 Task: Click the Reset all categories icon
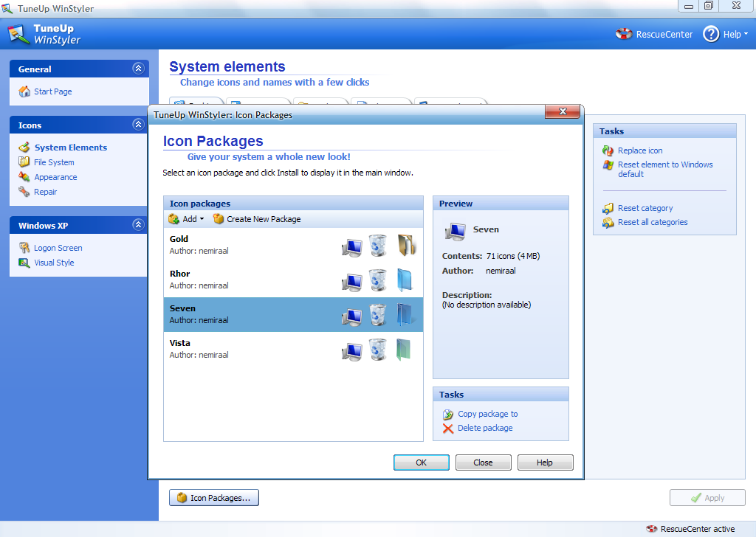point(608,223)
